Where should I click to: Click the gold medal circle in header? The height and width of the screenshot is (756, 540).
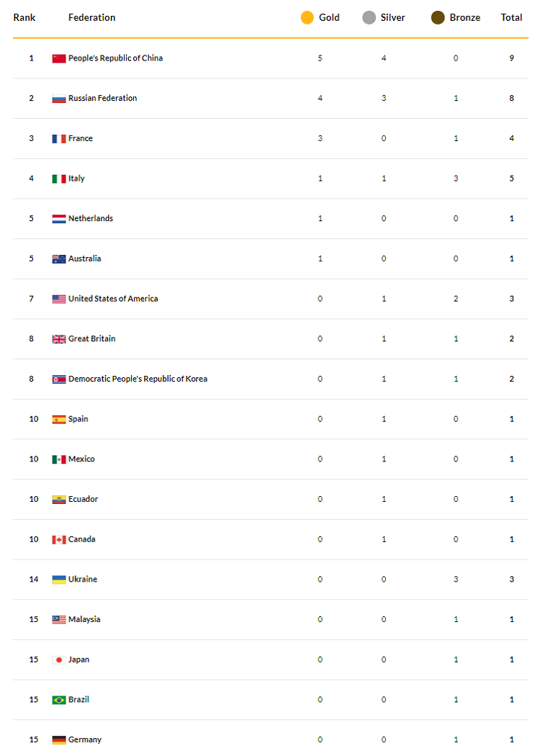(x=307, y=18)
